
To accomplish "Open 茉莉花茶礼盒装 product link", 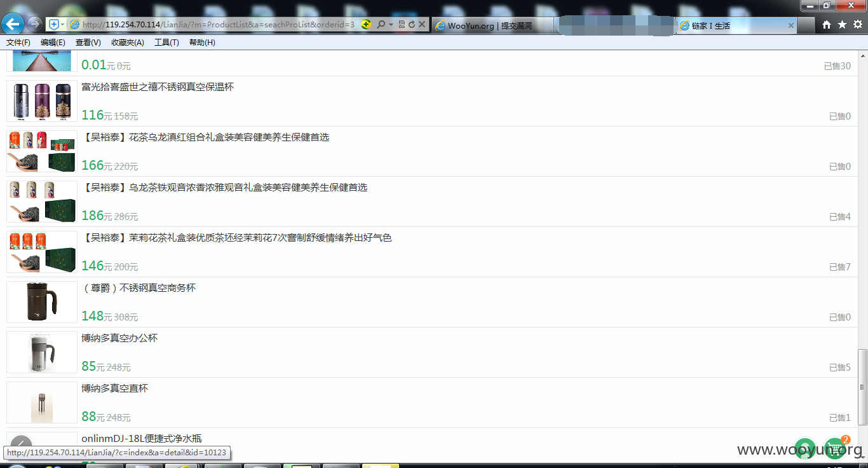I will [x=236, y=237].
